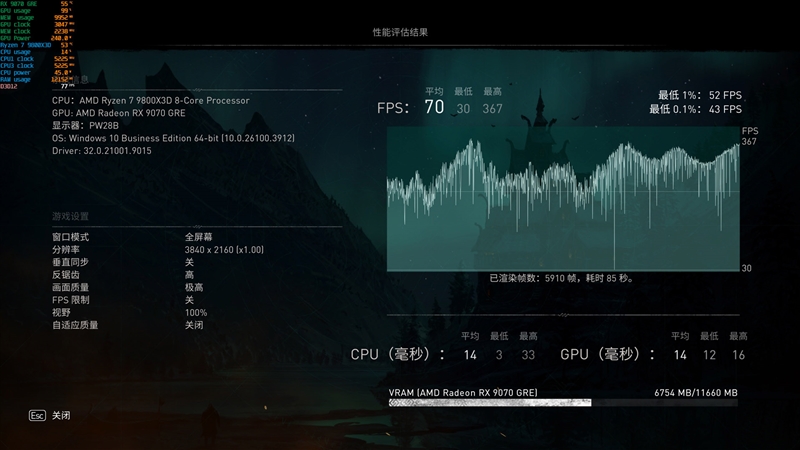This screenshot has width=800, height=450.
Task: Open the 分辨率 value 3840 x 2160
Action: point(224,249)
